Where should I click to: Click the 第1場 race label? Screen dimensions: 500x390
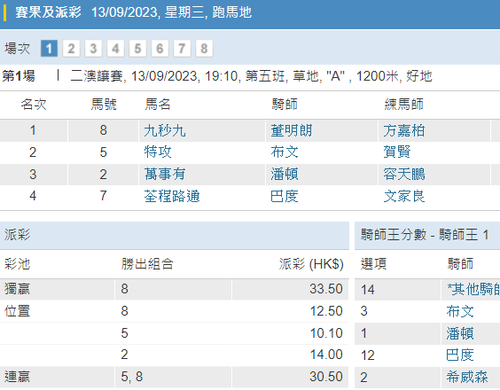click(19, 76)
